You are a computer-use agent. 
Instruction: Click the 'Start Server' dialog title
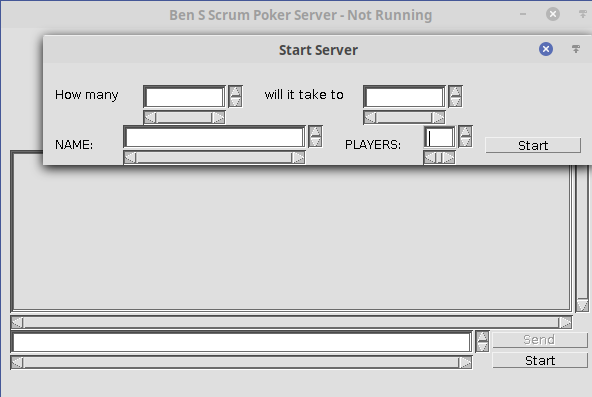(318, 50)
